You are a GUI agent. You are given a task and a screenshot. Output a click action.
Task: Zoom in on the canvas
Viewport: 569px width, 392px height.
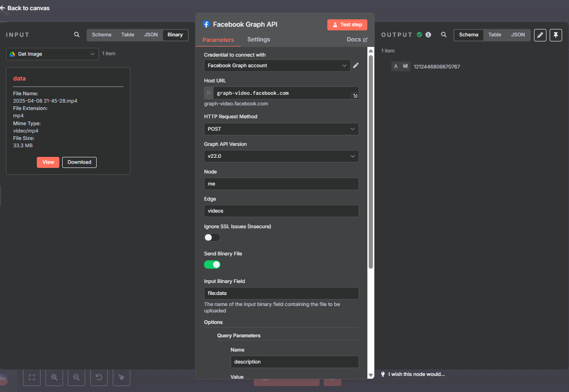(54, 377)
